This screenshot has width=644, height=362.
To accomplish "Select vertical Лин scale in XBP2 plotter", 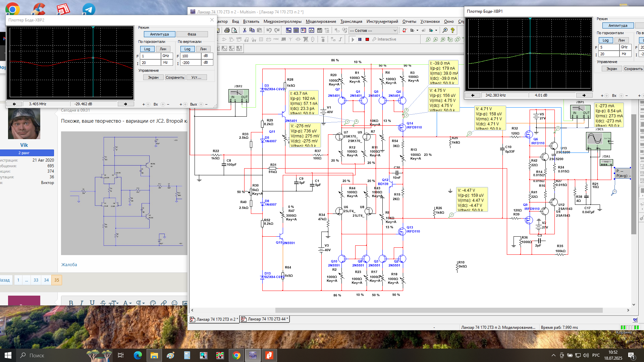I will [203, 49].
